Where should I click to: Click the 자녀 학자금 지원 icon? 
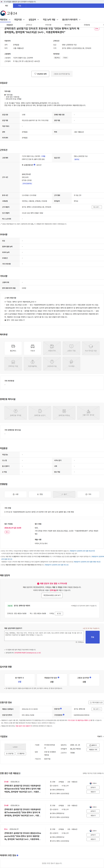pos(91,348)
